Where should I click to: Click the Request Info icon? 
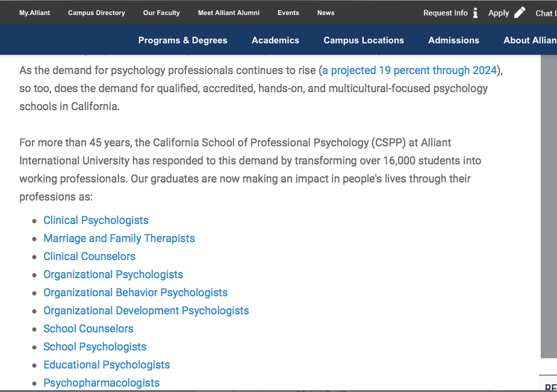[x=475, y=13]
